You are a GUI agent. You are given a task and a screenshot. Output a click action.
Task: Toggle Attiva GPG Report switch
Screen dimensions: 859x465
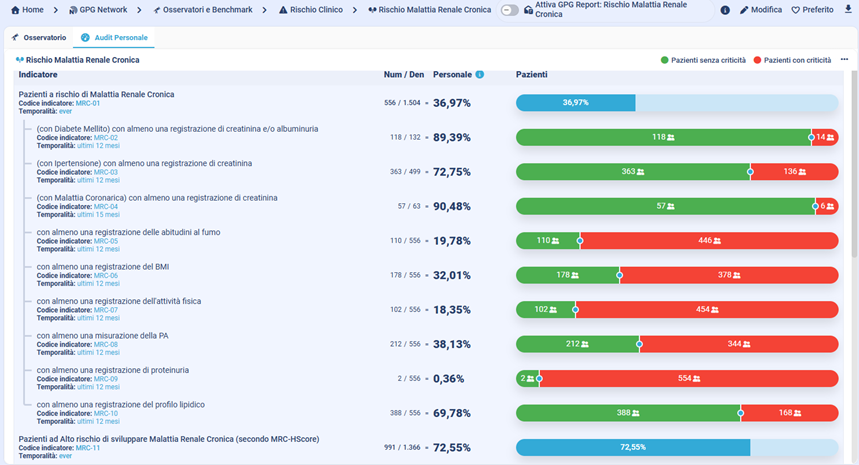510,10
